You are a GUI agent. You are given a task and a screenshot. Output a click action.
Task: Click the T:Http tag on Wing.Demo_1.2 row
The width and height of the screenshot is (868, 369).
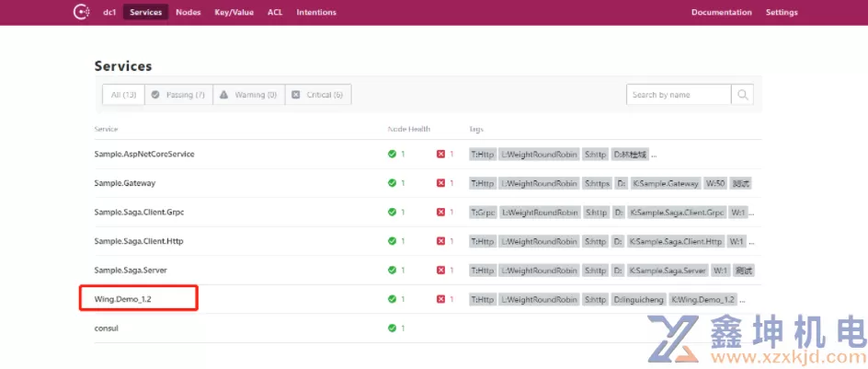pyautogui.click(x=482, y=299)
